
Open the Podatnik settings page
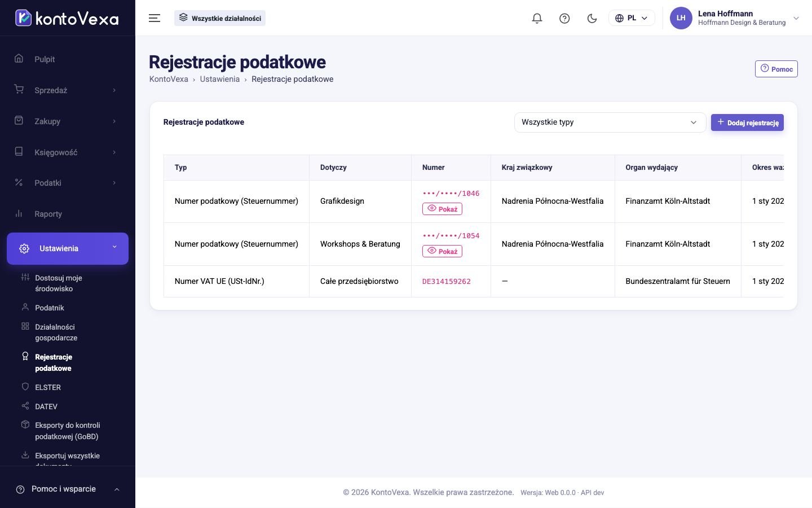pyautogui.click(x=50, y=308)
